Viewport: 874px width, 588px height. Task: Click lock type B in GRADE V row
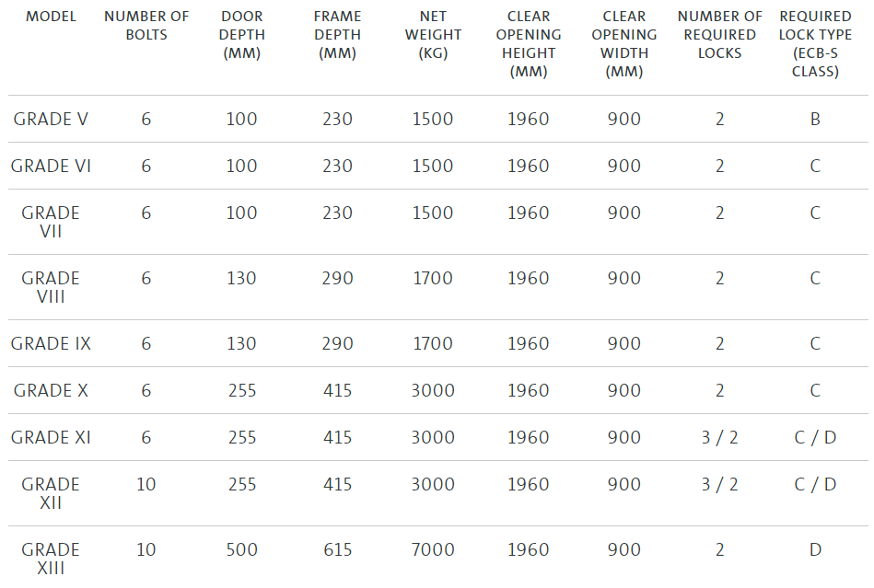click(815, 119)
